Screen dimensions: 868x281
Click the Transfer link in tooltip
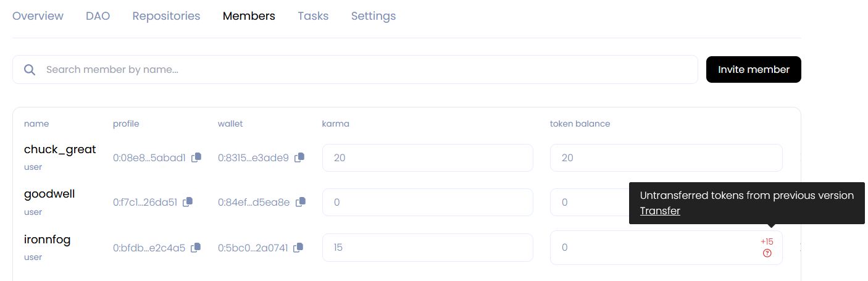[x=660, y=211]
